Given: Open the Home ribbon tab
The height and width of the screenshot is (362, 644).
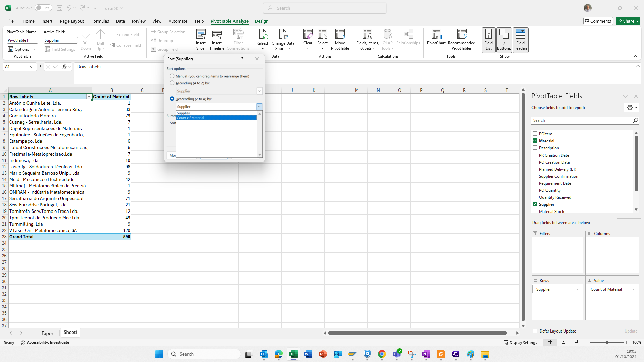Looking at the screenshot, I should click(29, 21).
